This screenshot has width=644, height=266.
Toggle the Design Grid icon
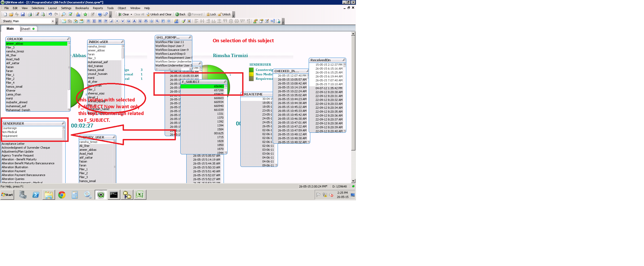[189, 21]
